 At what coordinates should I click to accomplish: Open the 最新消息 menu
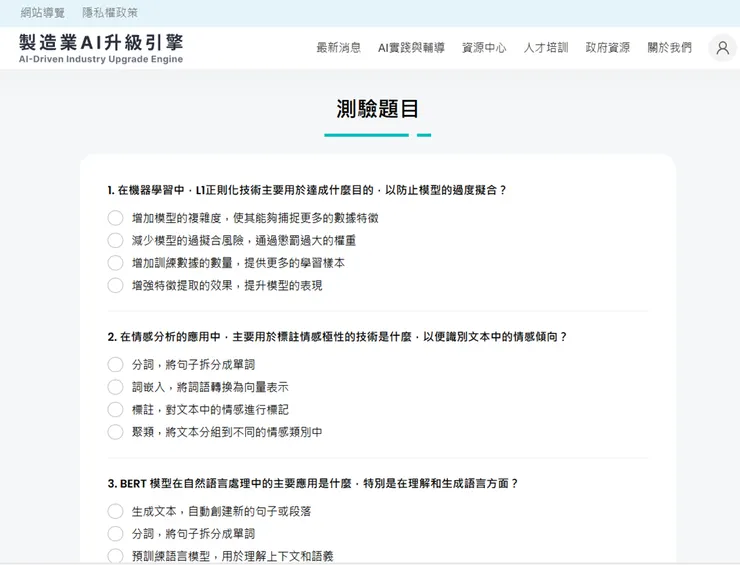point(339,48)
